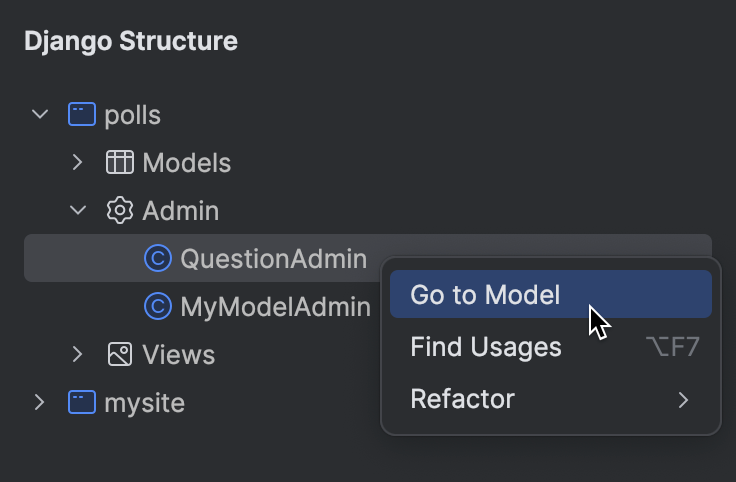Select the QuestionAdmin tree item label

tap(273, 258)
